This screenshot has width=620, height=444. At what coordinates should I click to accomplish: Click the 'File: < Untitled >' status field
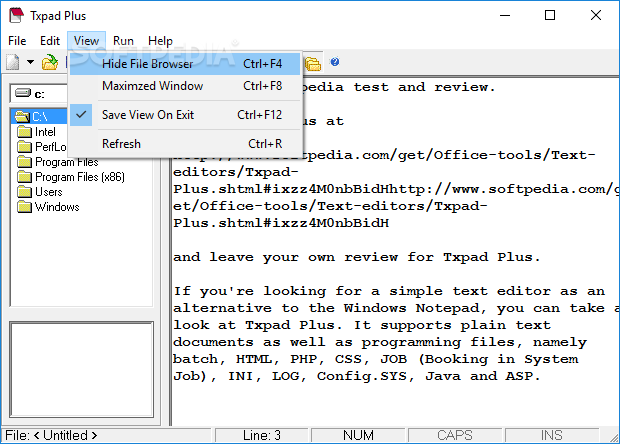[x=107, y=435]
